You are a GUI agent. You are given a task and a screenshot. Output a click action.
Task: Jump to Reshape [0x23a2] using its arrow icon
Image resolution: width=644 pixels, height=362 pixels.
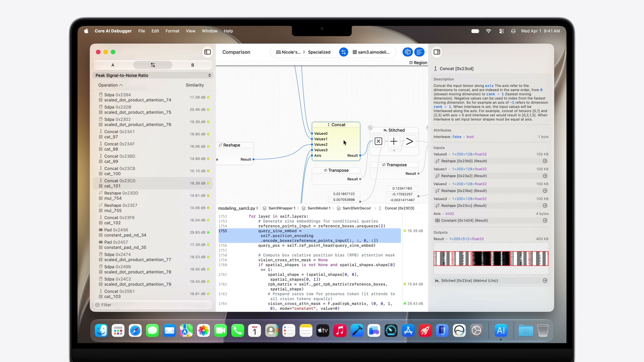click(545, 176)
